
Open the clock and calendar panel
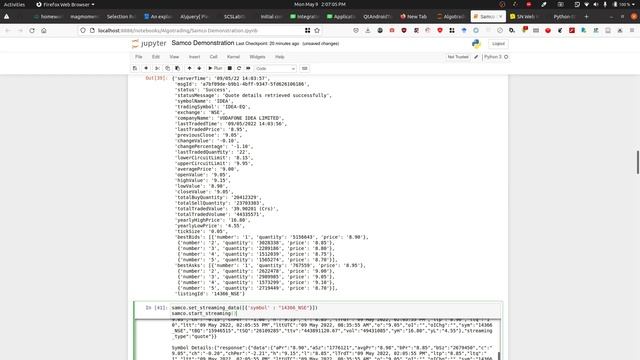pos(320,4)
